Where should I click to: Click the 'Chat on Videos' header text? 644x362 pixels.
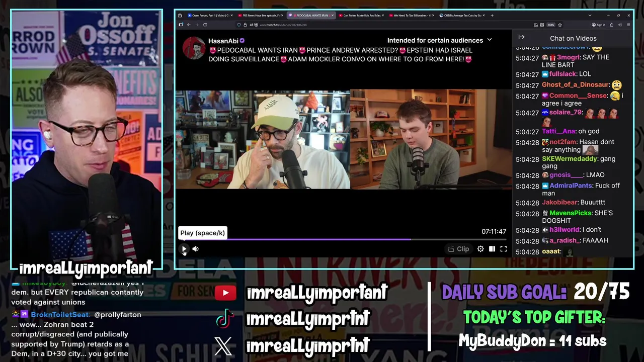[x=573, y=38]
